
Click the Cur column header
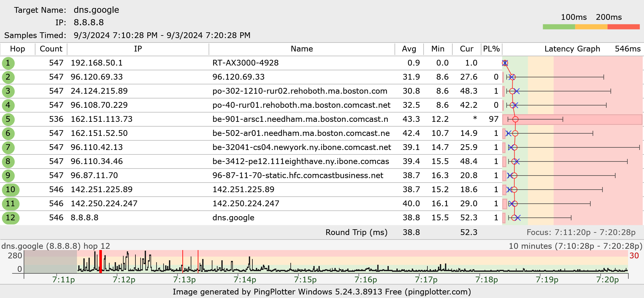point(467,49)
